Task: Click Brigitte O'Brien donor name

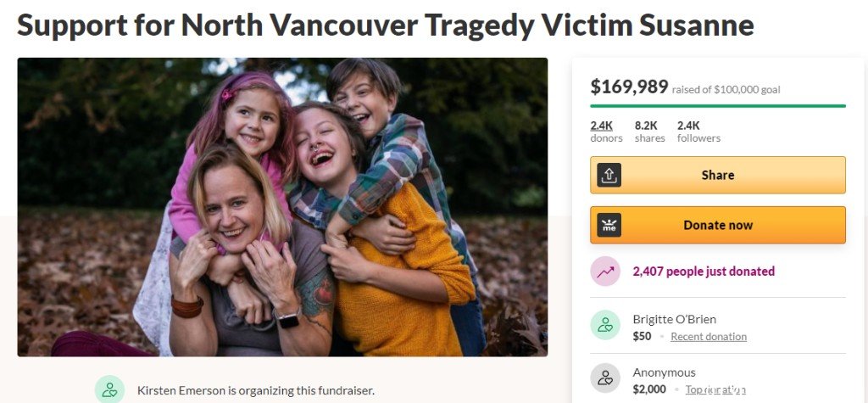Action: pos(674,319)
